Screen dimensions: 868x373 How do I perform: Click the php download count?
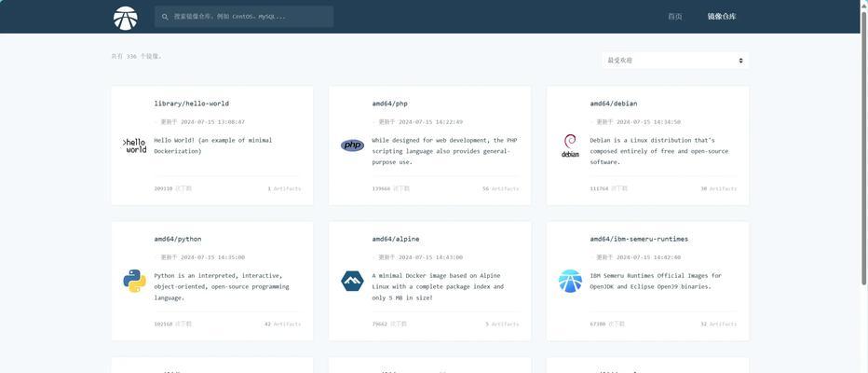391,189
